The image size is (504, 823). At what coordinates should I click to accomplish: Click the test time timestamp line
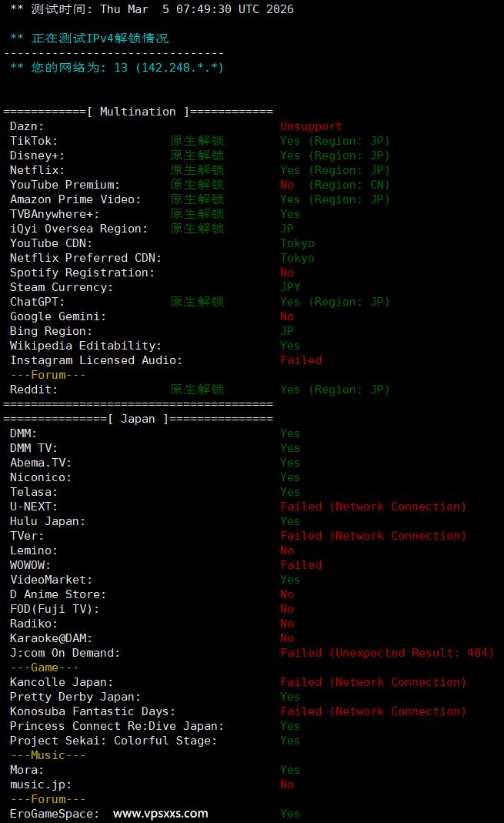point(152,9)
